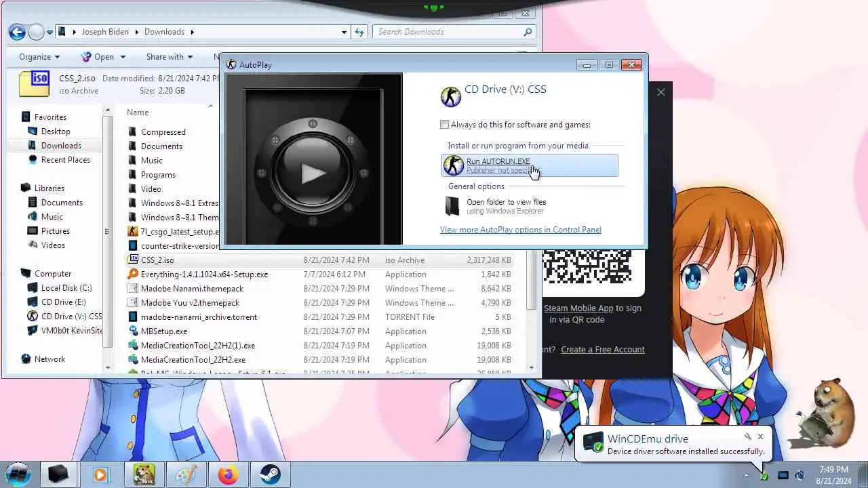Launch Firefox from the taskbar
868x488 pixels.
coord(229,474)
